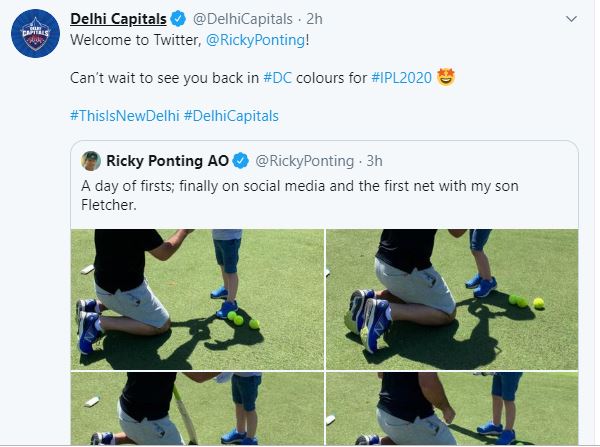
Task: Open the #ThisIsNewDelhi hashtag
Action: tap(124, 115)
